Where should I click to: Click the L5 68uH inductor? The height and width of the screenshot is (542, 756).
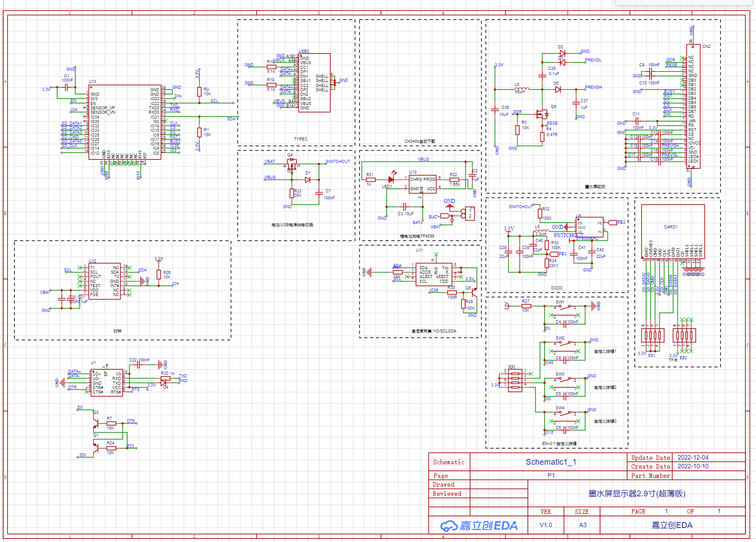click(x=522, y=89)
